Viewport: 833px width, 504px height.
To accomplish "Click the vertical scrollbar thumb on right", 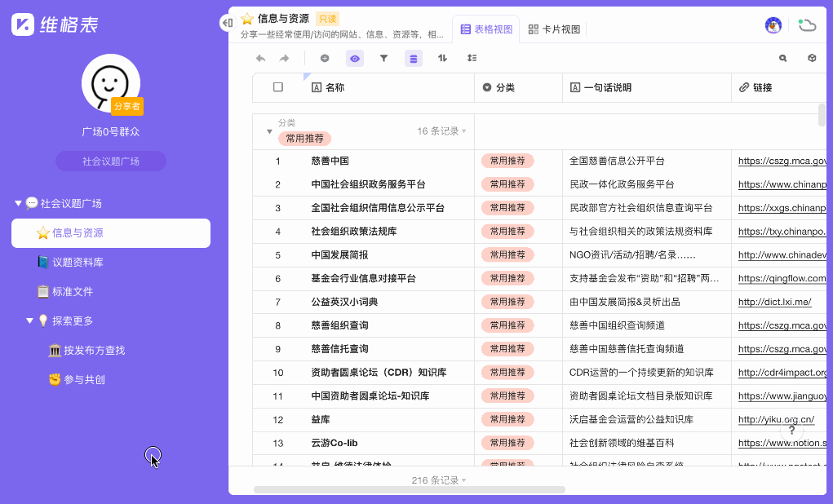I will (x=822, y=115).
